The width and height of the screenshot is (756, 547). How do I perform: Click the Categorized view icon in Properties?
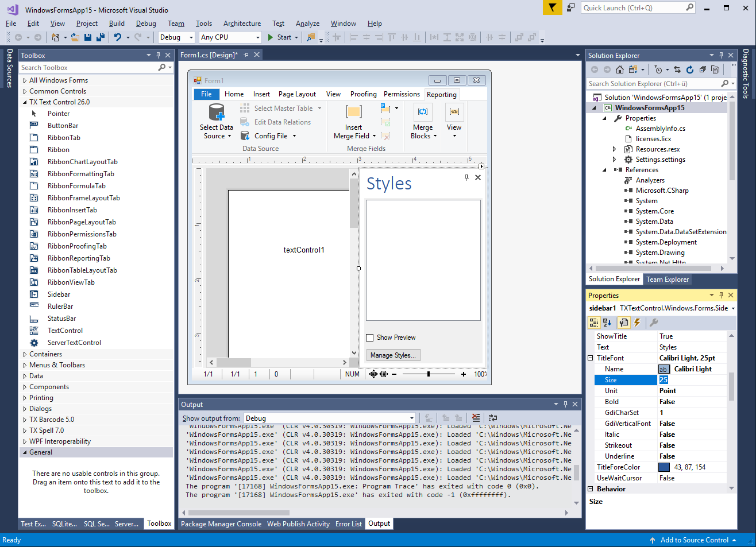click(594, 323)
